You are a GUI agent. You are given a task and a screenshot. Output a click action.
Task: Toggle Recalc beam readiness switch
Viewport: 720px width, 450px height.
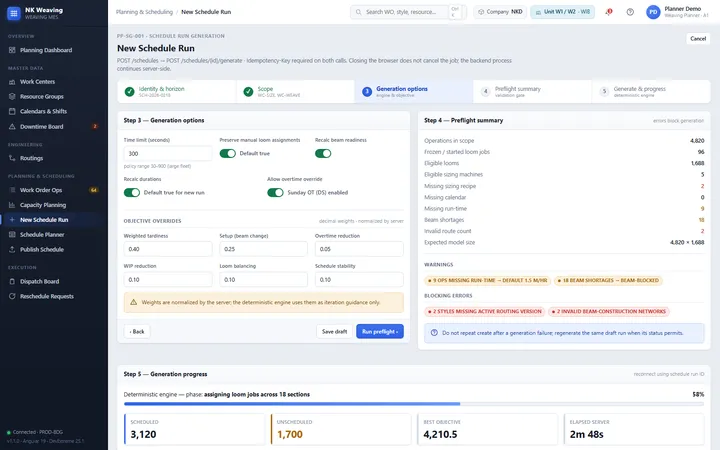pos(323,153)
